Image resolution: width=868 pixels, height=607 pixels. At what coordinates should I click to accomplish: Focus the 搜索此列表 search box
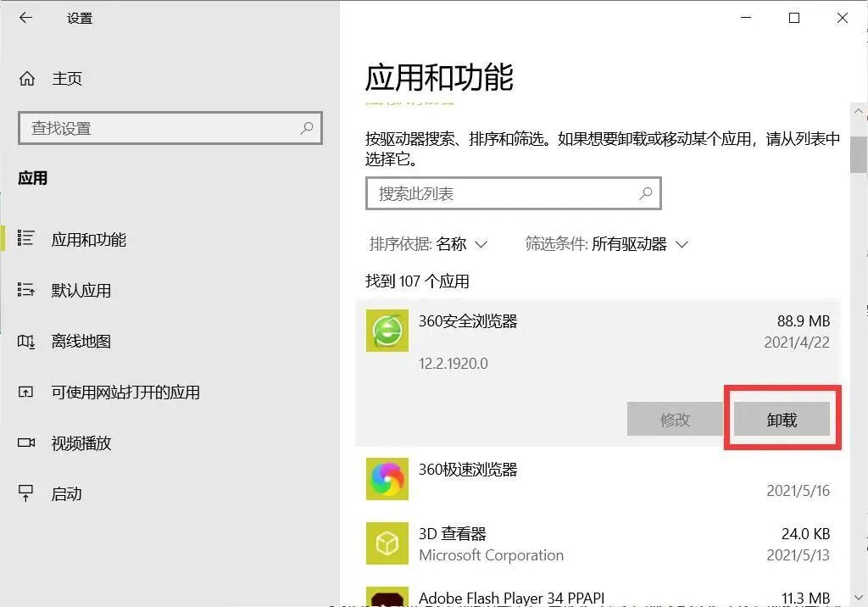[x=513, y=193]
